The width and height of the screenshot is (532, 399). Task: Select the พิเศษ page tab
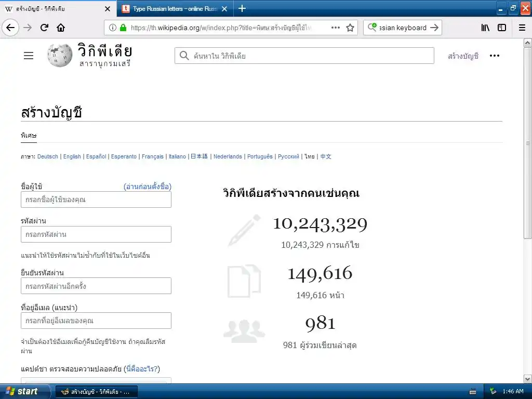pyautogui.click(x=29, y=136)
